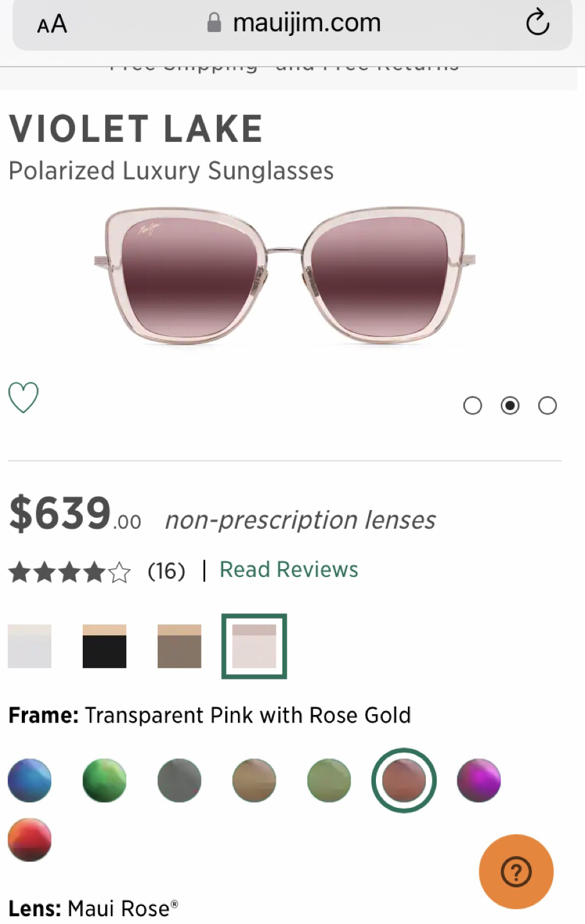Select the first image carousel dot
585x924 pixels.
(x=473, y=406)
